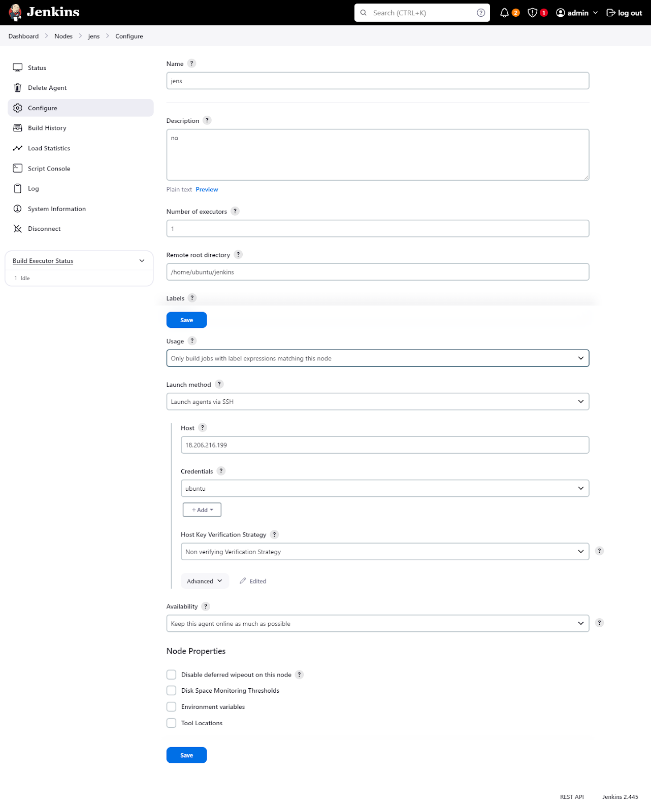651x812 pixels.
Task: Open Build History in the sidebar
Action: [x=47, y=128]
